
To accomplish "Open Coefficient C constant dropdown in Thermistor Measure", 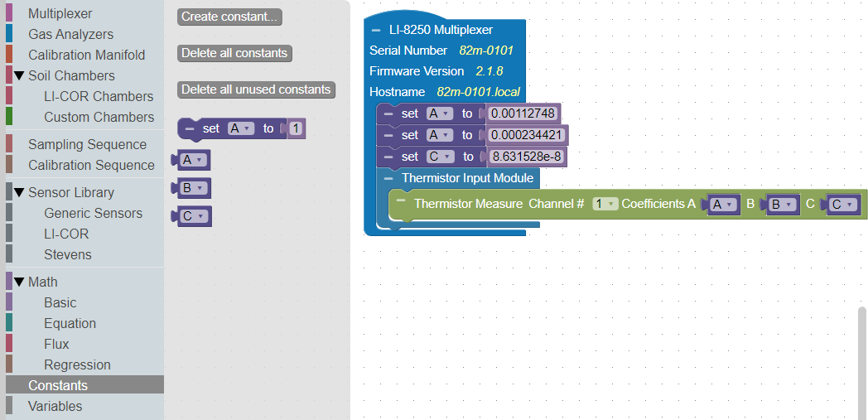I will [x=843, y=205].
